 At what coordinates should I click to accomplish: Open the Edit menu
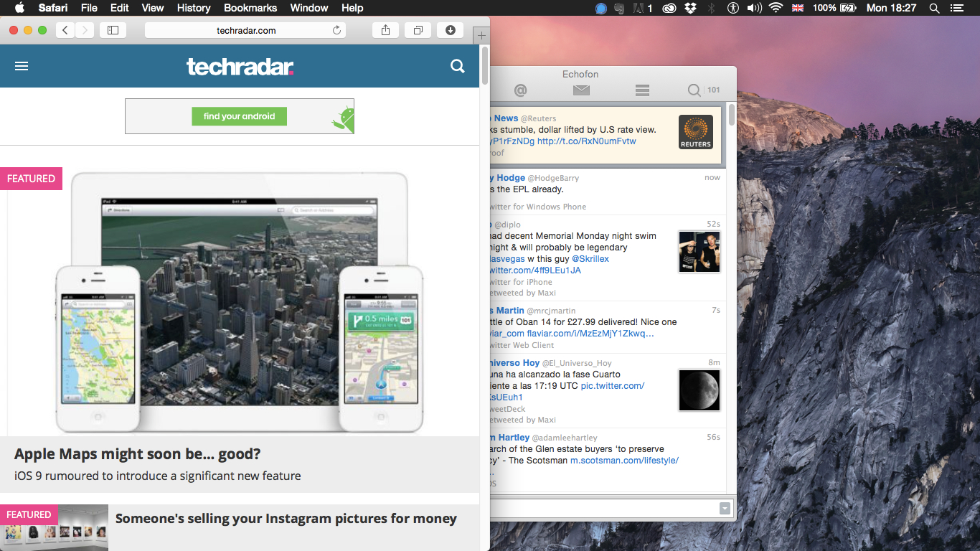120,8
